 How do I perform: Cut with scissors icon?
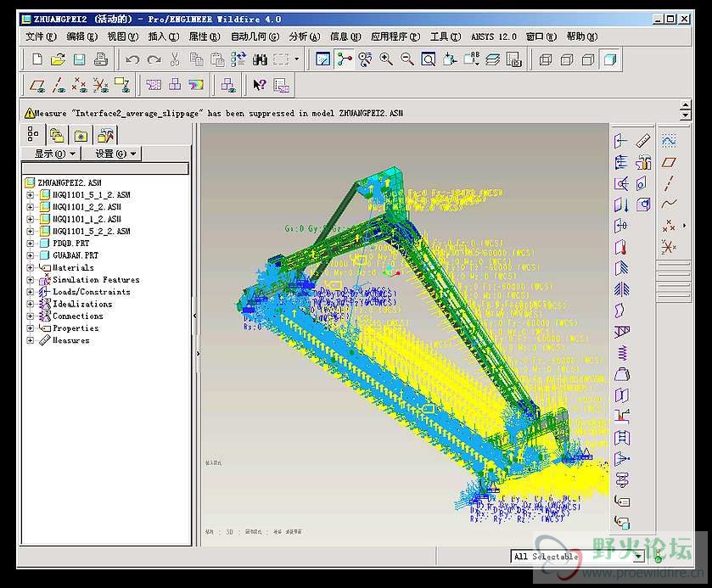[x=175, y=59]
